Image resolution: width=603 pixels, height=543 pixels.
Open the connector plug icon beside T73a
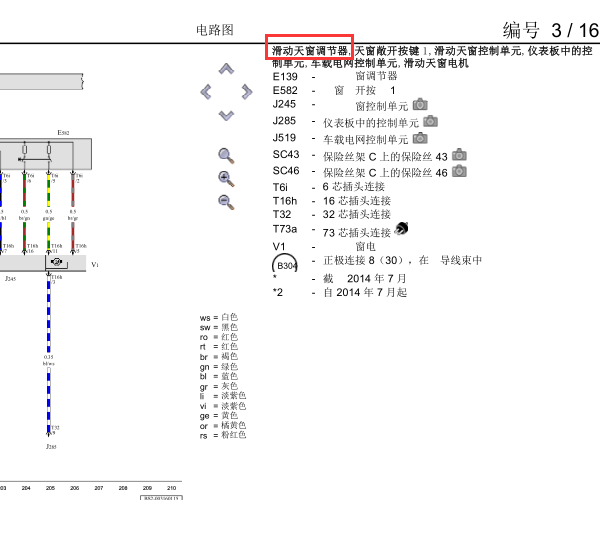401,229
